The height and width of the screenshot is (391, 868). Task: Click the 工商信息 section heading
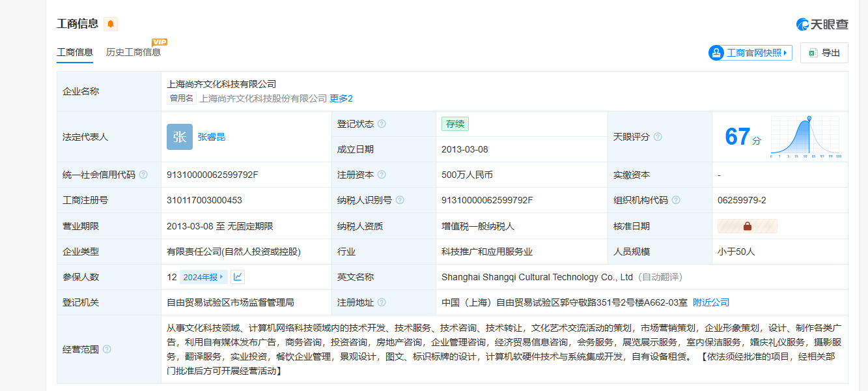pyautogui.click(x=77, y=24)
